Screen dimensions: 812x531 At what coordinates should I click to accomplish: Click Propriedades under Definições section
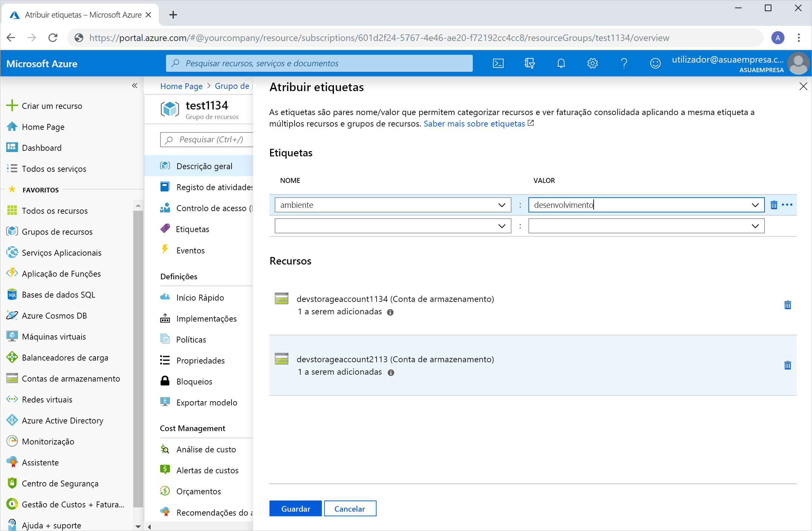pyautogui.click(x=201, y=360)
